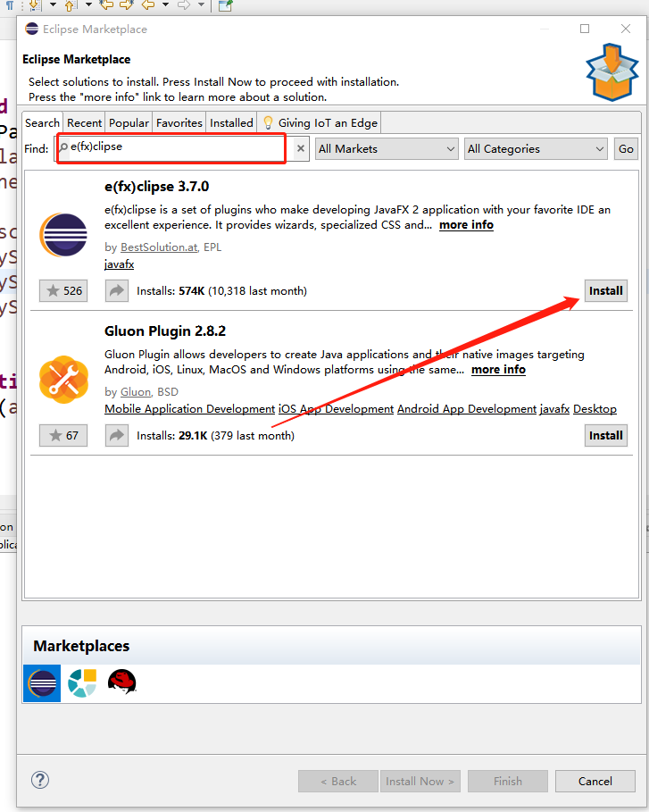The height and width of the screenshot is (812, 649).
Task: Clear the Find search text
Action: coord(300,148)
